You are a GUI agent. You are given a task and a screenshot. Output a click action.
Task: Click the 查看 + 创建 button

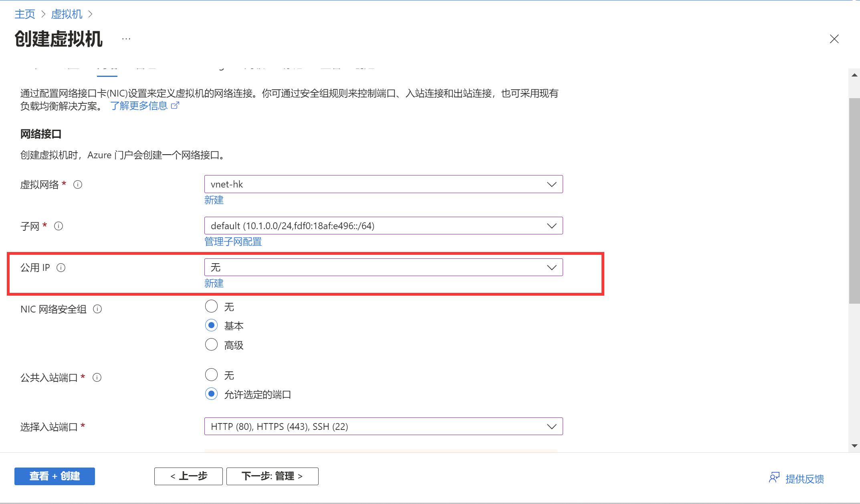point(55,476)
